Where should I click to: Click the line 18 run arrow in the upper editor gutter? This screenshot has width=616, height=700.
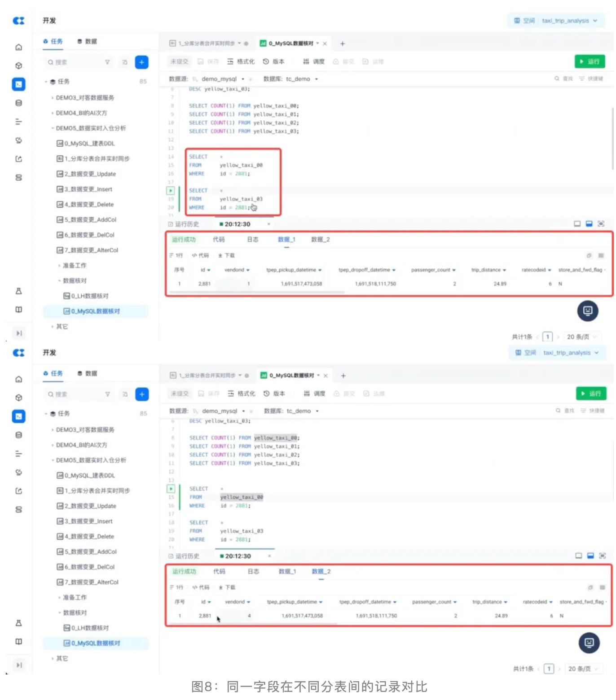(171, 191)
